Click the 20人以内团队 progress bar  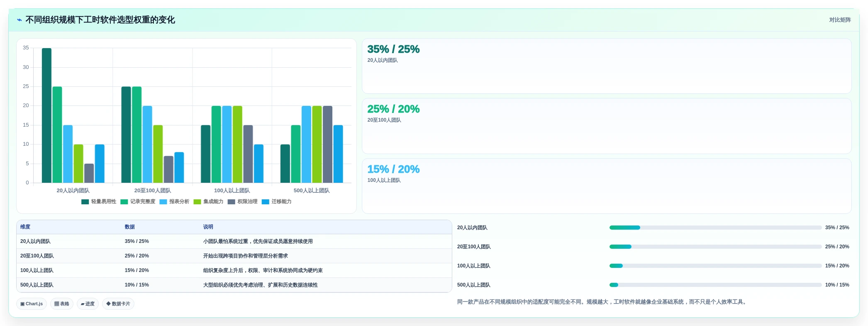[x=715, y=228]
